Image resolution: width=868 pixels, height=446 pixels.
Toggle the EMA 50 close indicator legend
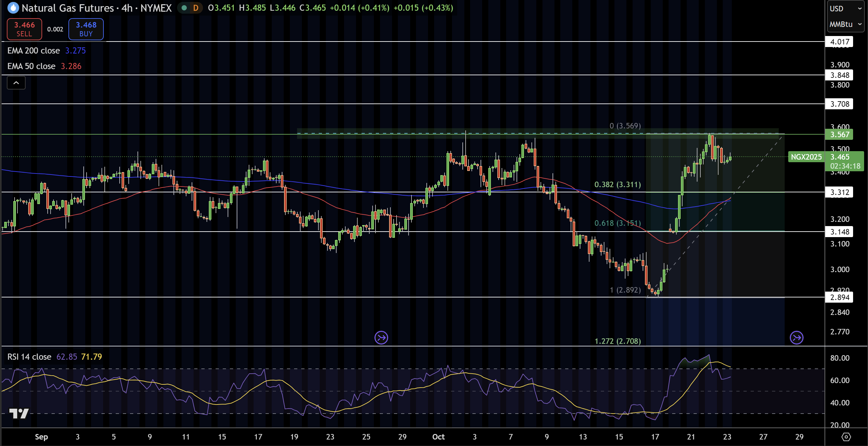pos(31,66)
